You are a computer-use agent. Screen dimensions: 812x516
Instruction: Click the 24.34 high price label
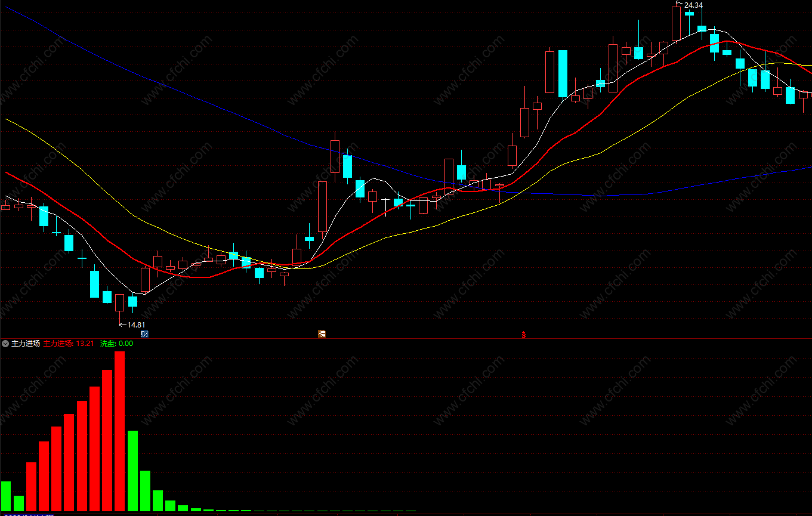click(x=693, y=5)
